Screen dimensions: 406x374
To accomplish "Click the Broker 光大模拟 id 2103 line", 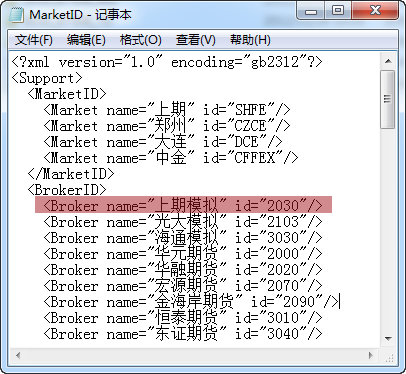I will (183, 222).
